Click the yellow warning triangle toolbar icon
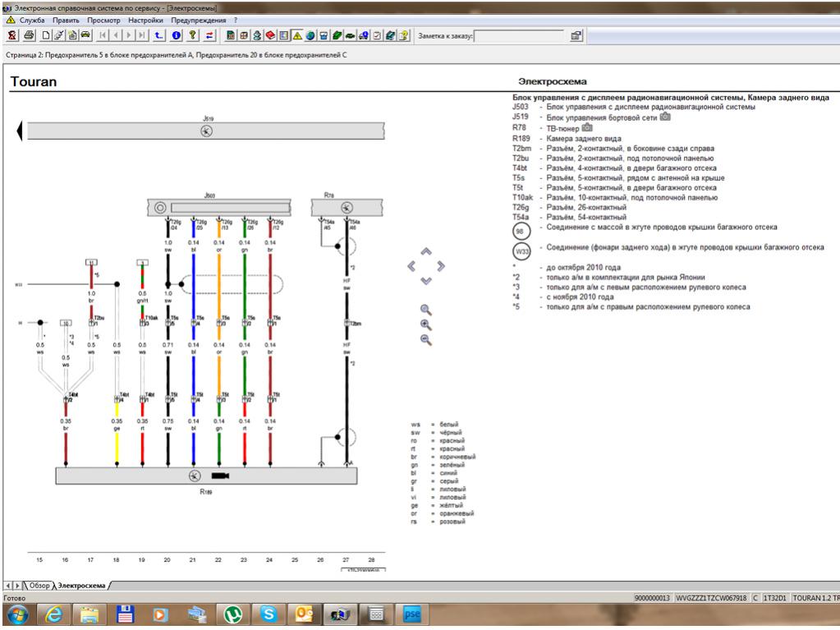Image resolution: width=840 pixels, height=630 pixels. (x=296, y=35)
